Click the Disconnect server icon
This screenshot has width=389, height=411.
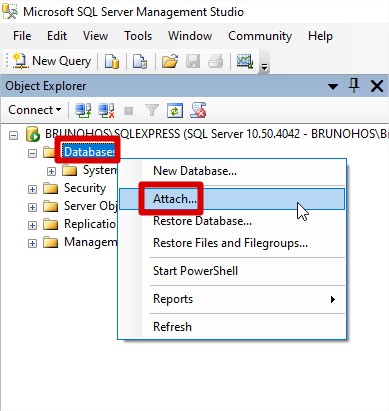coord(106,110)
